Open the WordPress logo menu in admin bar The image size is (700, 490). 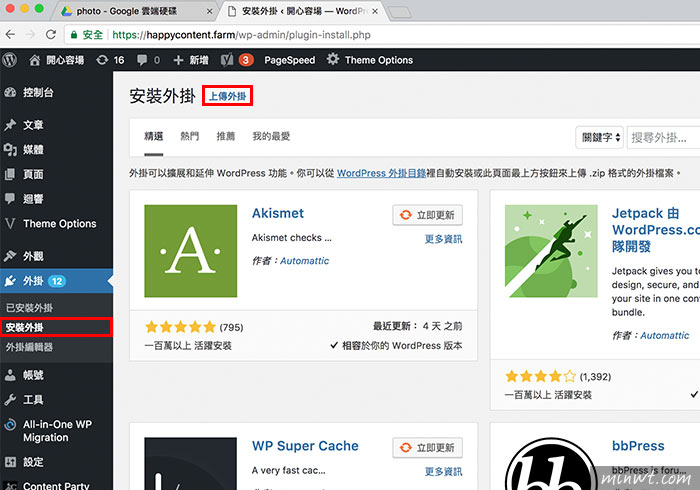(10, 60)
